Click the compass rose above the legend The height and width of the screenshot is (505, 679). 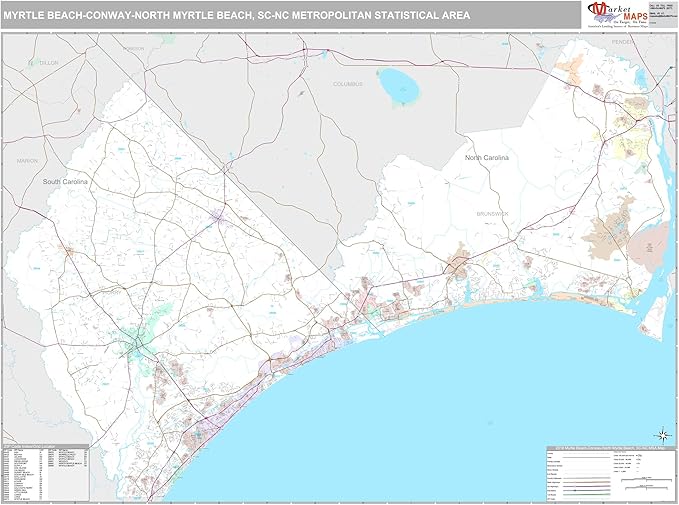point(661,435)
